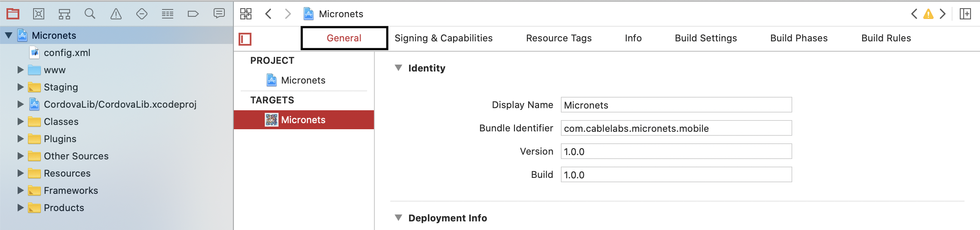Open the Source Control navigator icon
This screenshot has width=980, height=230.
(39, 14)
